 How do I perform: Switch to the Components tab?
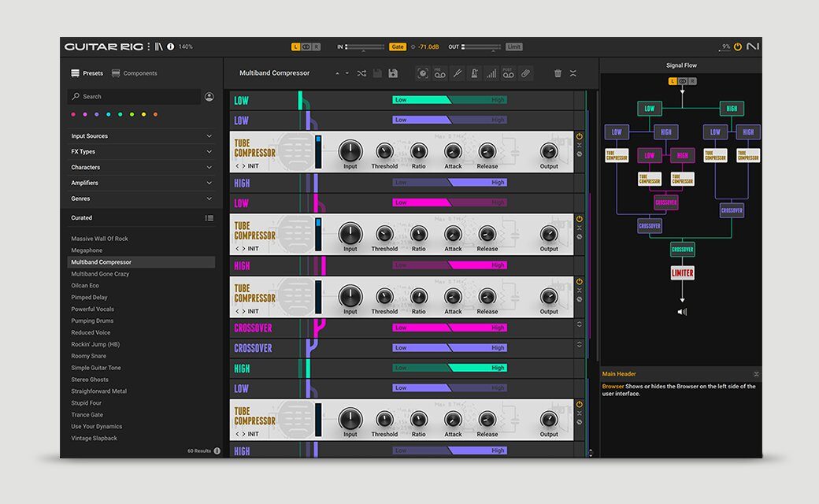(x=134, y=73)
